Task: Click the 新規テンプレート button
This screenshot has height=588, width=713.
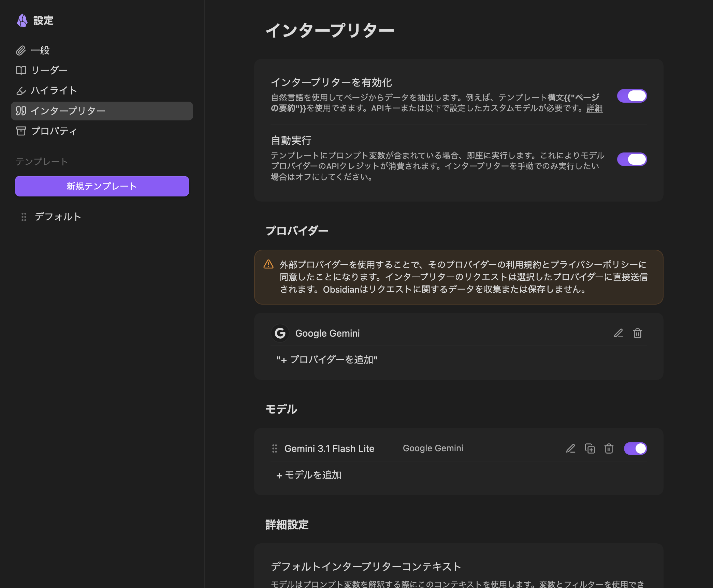Action: [x=102, y=186]
